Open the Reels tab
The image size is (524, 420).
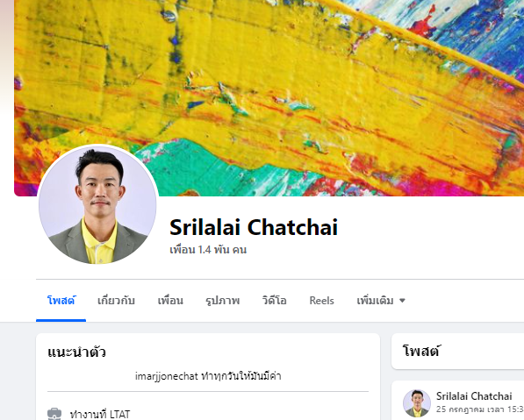click(321, 301)
